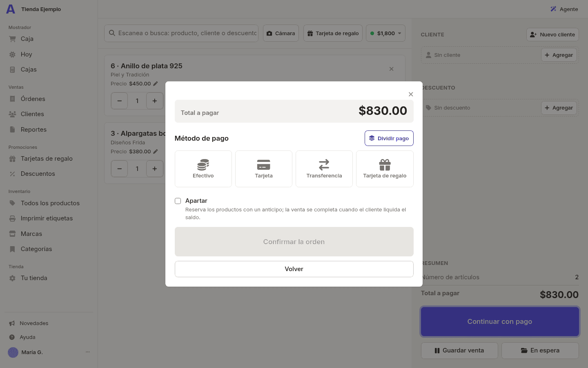
Task: Open Clientes page
Action: pyautogui.click(x=49, y=114)
